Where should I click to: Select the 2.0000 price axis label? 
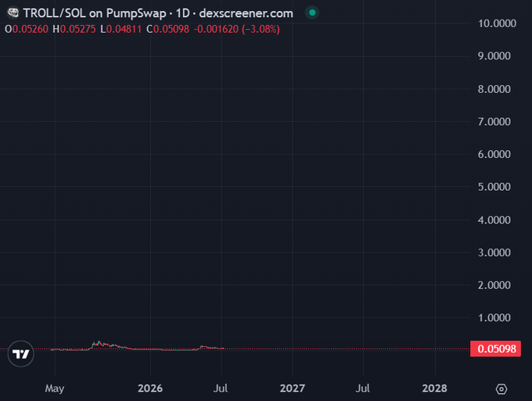pyautogui.click(x=494, y=285)
